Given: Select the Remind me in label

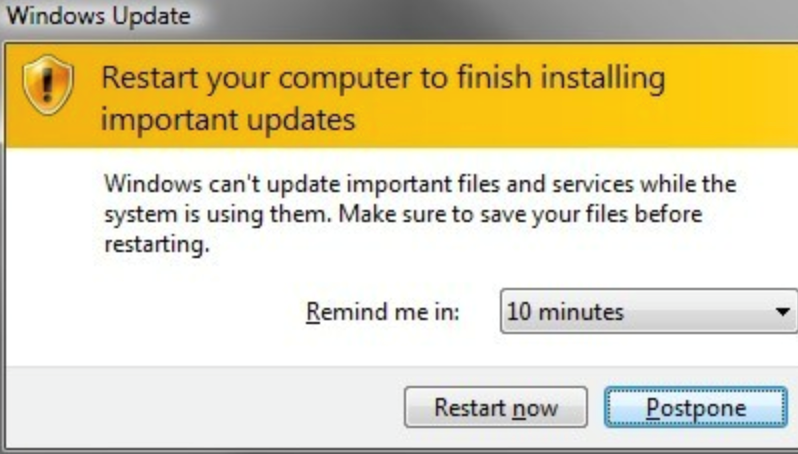Looking at the screenshot, I should click(383, 311).
